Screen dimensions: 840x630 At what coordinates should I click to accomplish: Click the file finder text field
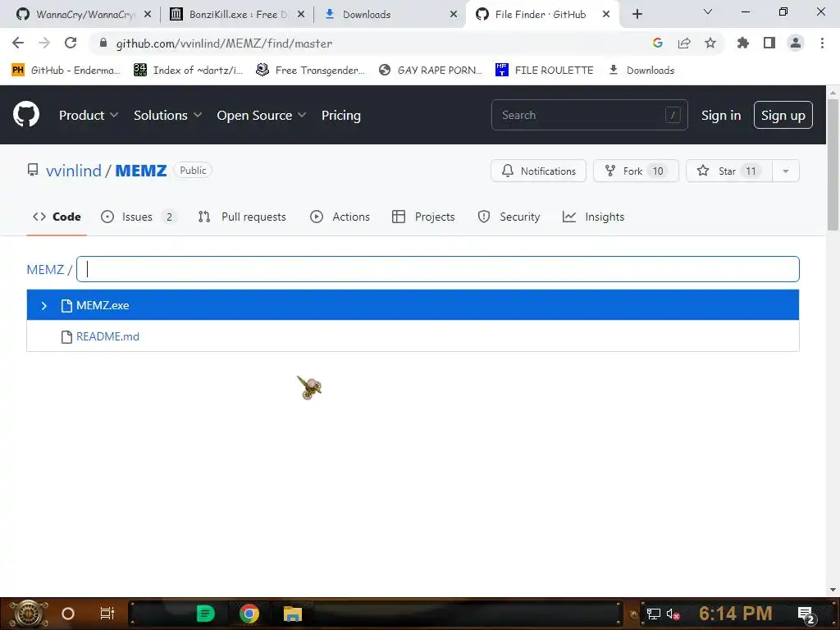438,269
